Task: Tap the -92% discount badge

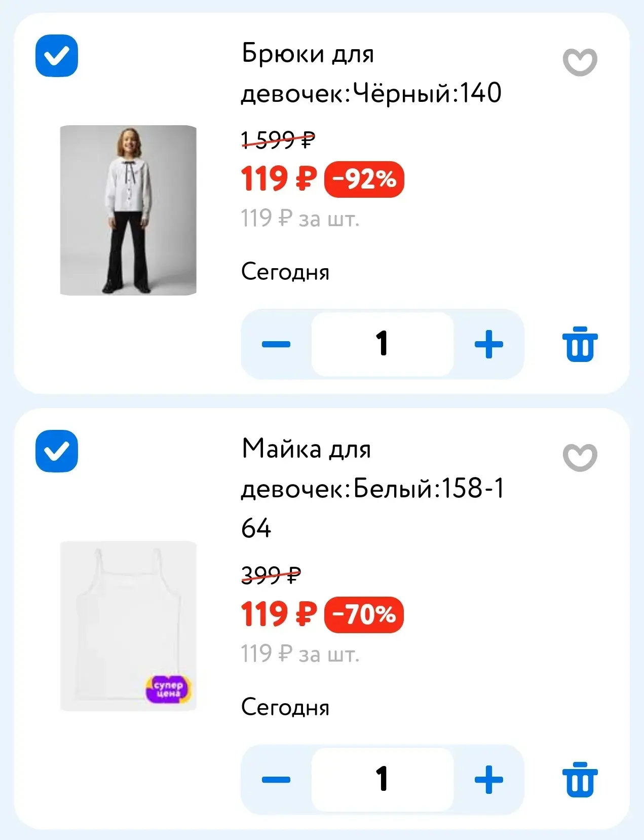Action: click(364, 179)
